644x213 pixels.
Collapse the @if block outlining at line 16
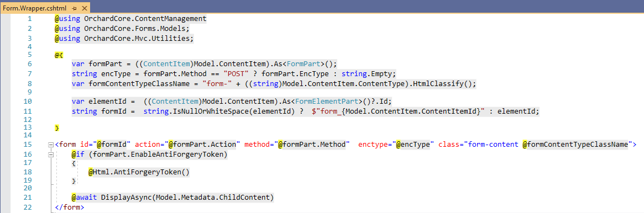[51, 155]
